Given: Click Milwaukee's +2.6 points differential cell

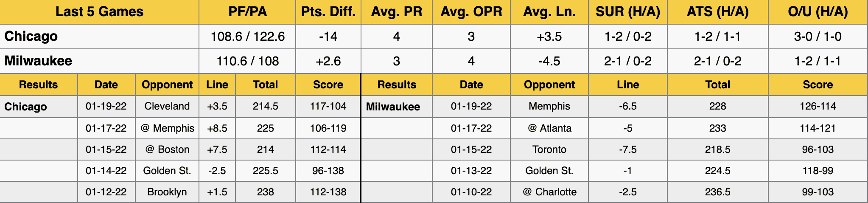Looking at the screenshot, I should tap(328, 61).
